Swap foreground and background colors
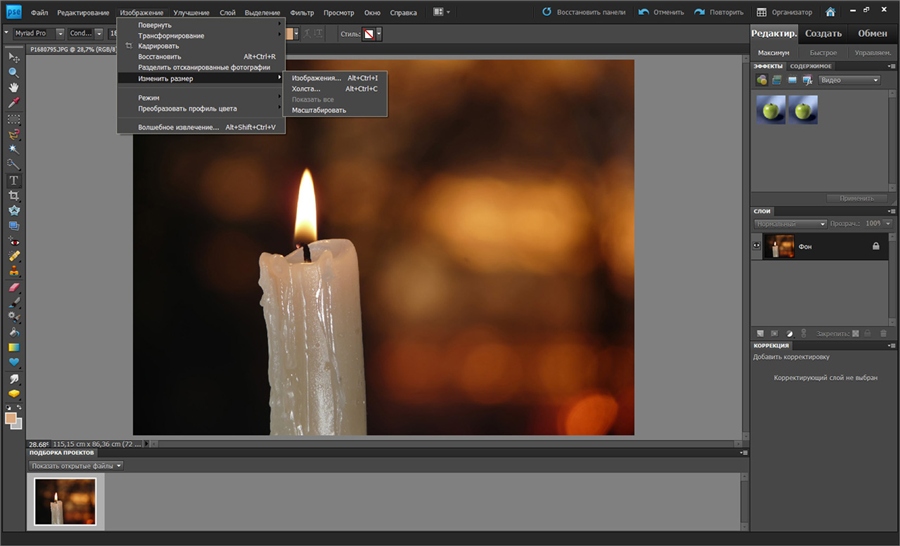Image resolution: width=900 pixels, height=546 pixels. pos(19,408)
